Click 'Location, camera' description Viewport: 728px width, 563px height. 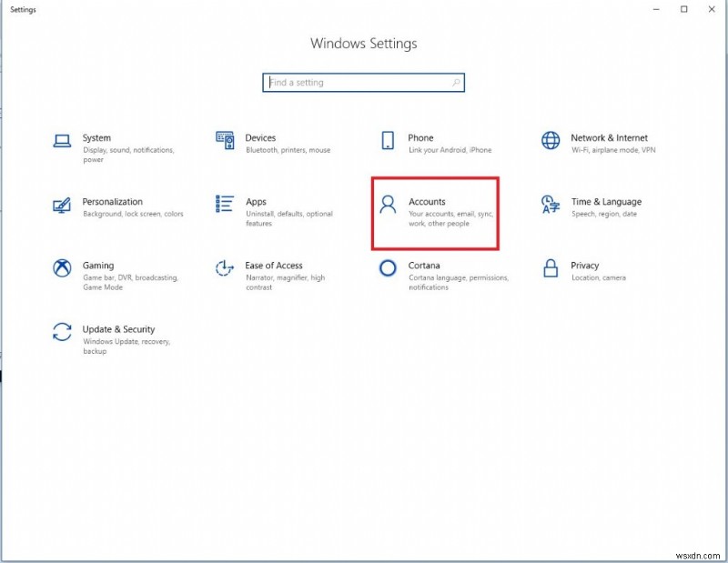coord(599,277)
